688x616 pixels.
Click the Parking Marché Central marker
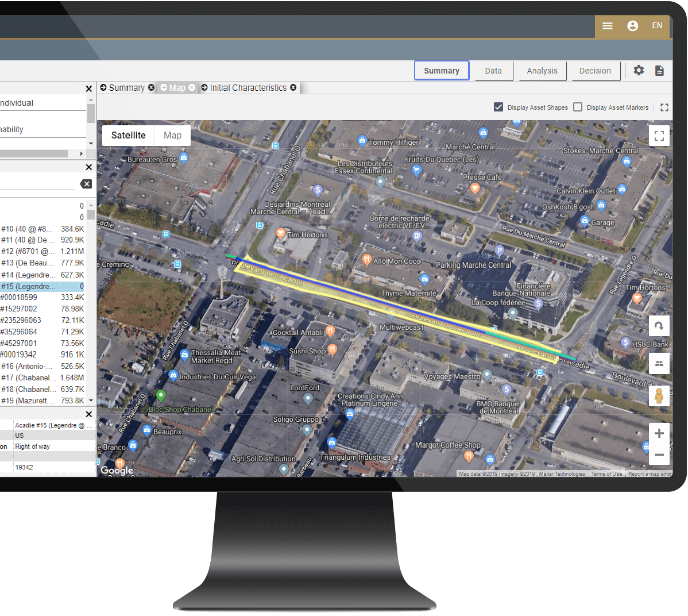(x=499, y=251)
